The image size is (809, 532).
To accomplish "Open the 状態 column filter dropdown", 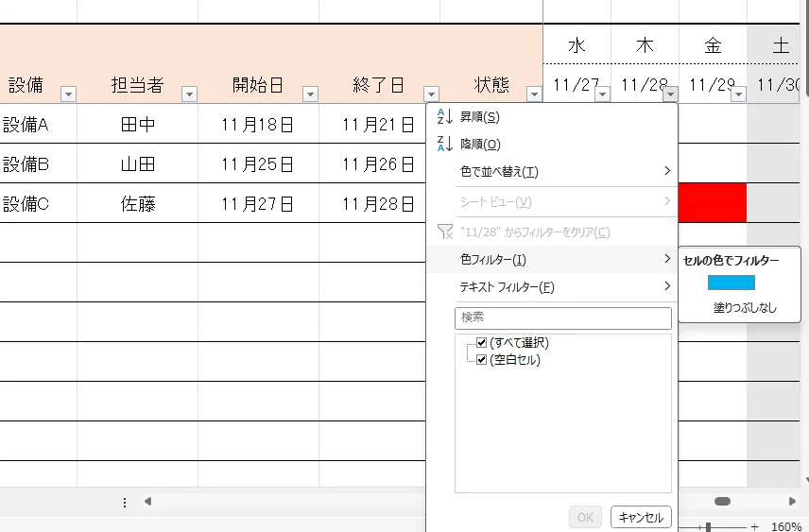I will [535, 94].
